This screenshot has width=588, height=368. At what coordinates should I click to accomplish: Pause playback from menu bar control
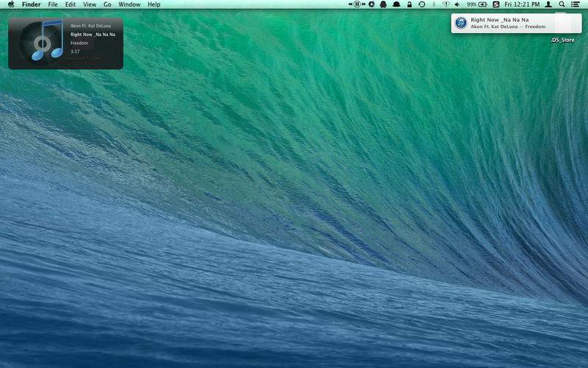(357, 4)
